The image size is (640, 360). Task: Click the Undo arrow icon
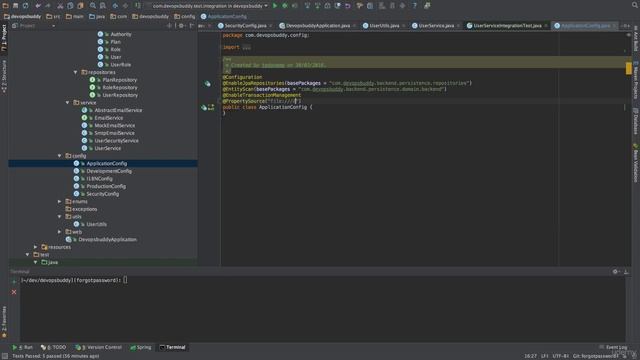point(38,6)
